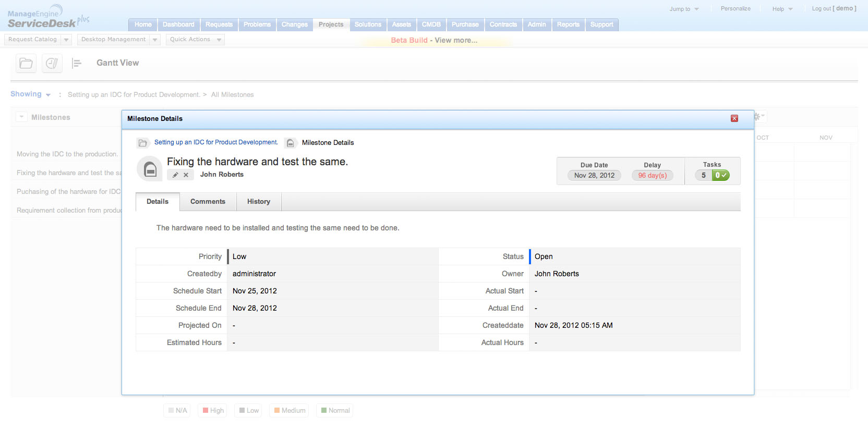Screen dimensions: 868x430
Task: Click the project name in the Showing breadcrumb
Action: [x=134, y=95]
